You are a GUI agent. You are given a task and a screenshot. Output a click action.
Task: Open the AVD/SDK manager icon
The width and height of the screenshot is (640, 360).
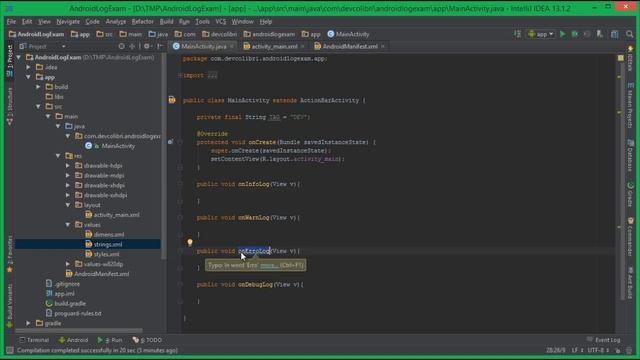600,34
